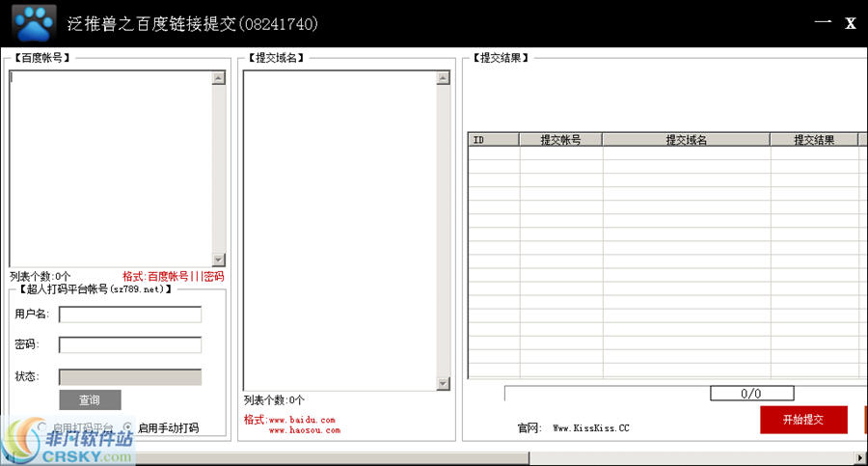Click the right arrow of horizontal scrollbar
The height and width of the screenshot is (466, 868).
(861, 458)
